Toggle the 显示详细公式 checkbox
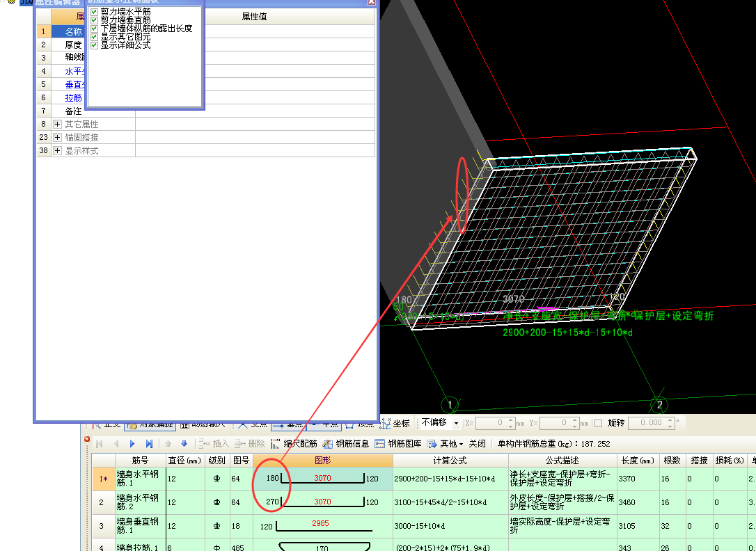Image resolution: width=756 pixels, height=551 pixels. click(95, 45)
